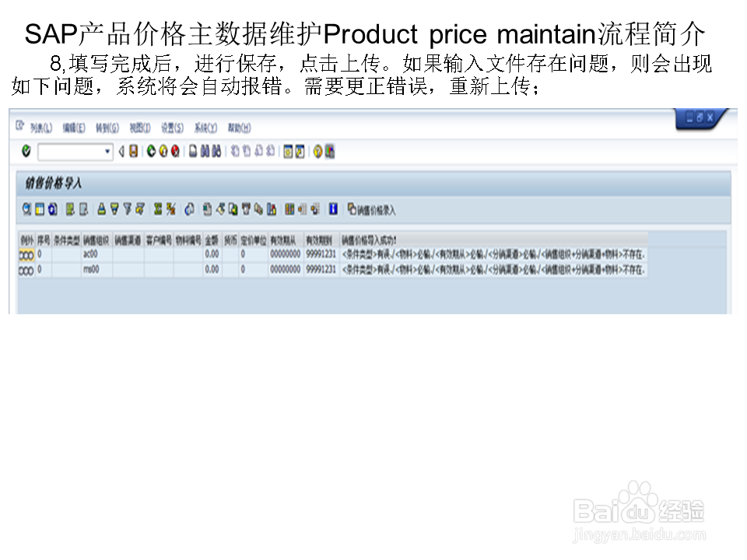
Task: Click the SAP menu icon left of 列表
Action: click(x=20, y=126)
